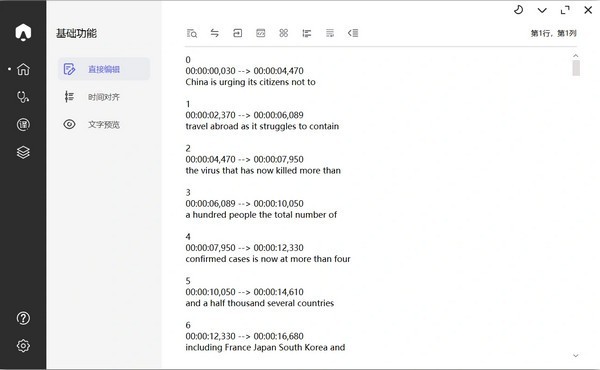This screenshot has height=370, width=600.
Task: Click text "China is urging its citizens not to"
Action: pyautogui.click(x=251, y=82)
